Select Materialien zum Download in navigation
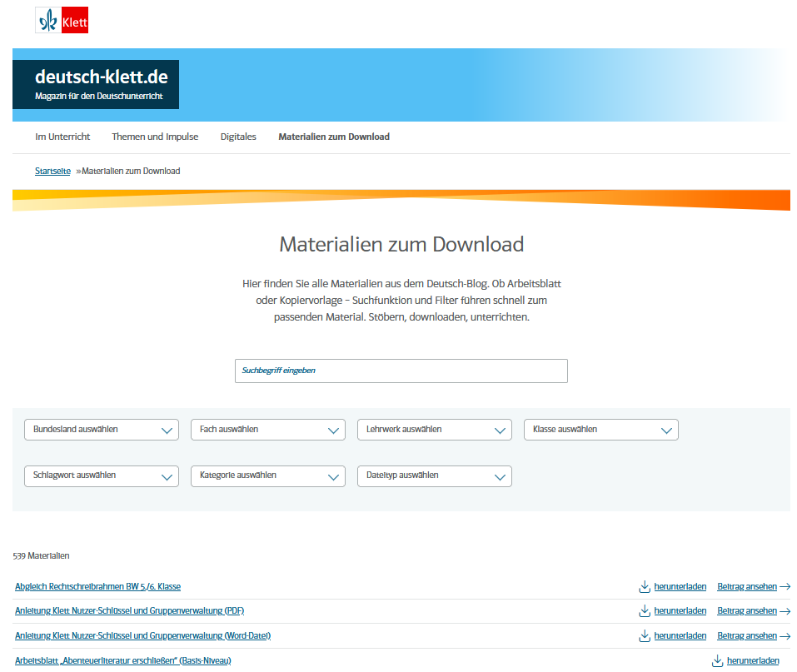797x672 pixels. coord(334,137)
